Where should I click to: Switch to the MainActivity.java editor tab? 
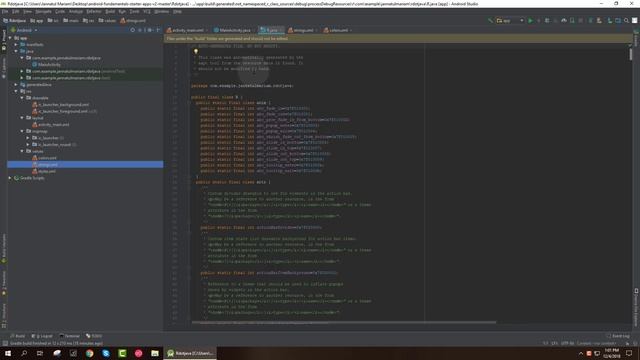point(233,30)
